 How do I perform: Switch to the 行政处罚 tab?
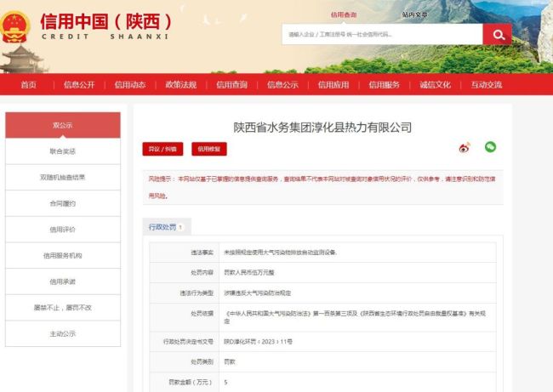point(167,227)
